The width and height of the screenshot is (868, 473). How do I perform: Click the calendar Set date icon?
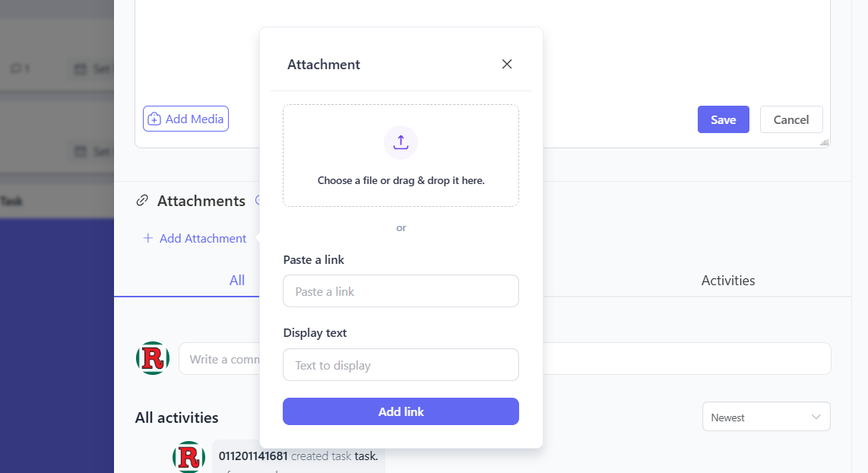[80, 69]
